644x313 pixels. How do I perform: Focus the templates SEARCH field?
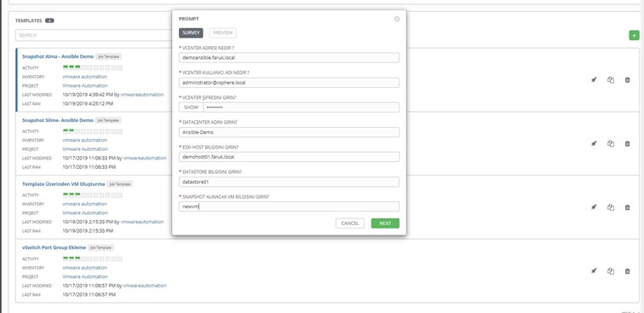[x=95, y=35]
